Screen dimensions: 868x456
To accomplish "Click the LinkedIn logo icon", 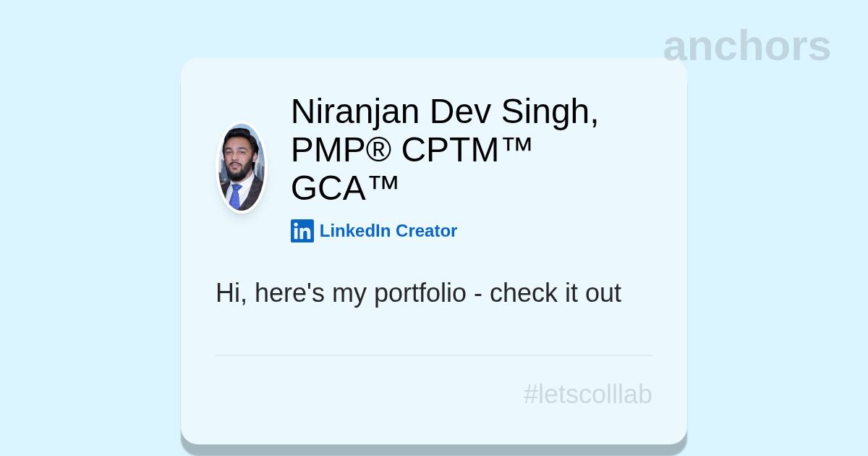I will click(x=302, y=231).
